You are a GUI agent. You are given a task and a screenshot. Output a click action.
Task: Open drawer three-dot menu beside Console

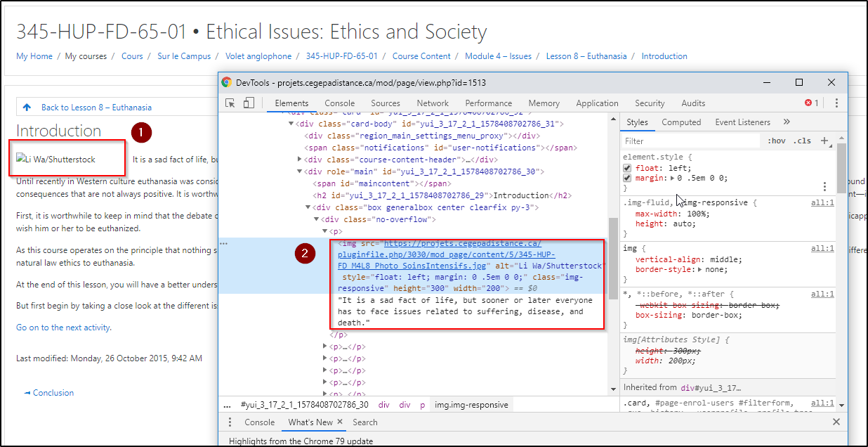pyautogui.click(x=230, y=422)
